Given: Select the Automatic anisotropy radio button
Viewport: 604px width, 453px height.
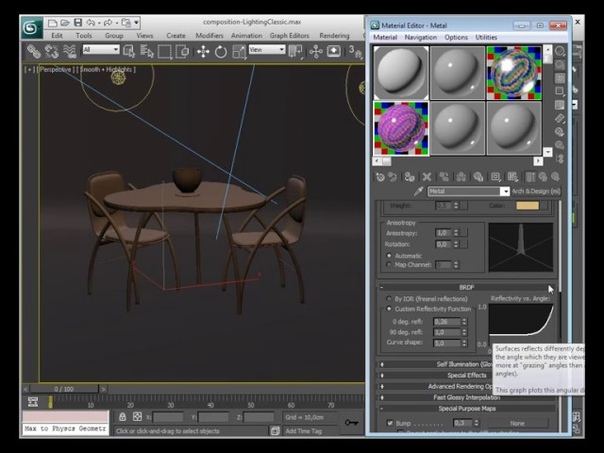Looking at the screenshot, I should point(389,255).
